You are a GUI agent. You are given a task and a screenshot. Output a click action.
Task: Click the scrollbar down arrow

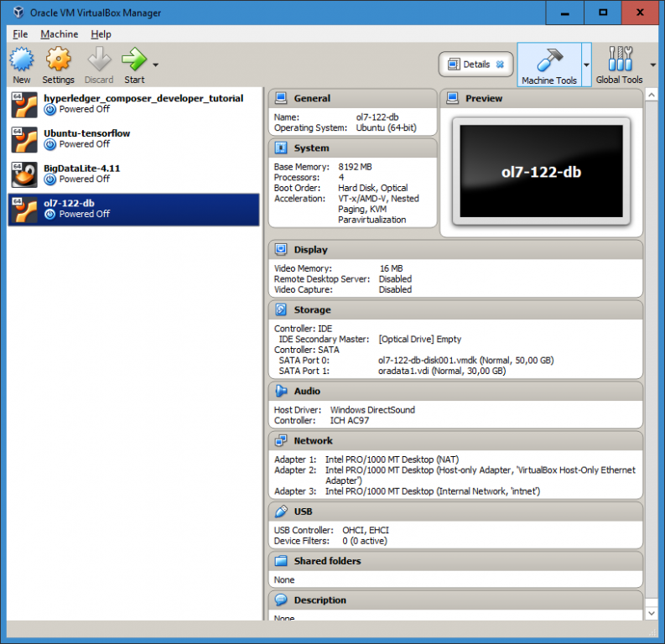(652, 613)
